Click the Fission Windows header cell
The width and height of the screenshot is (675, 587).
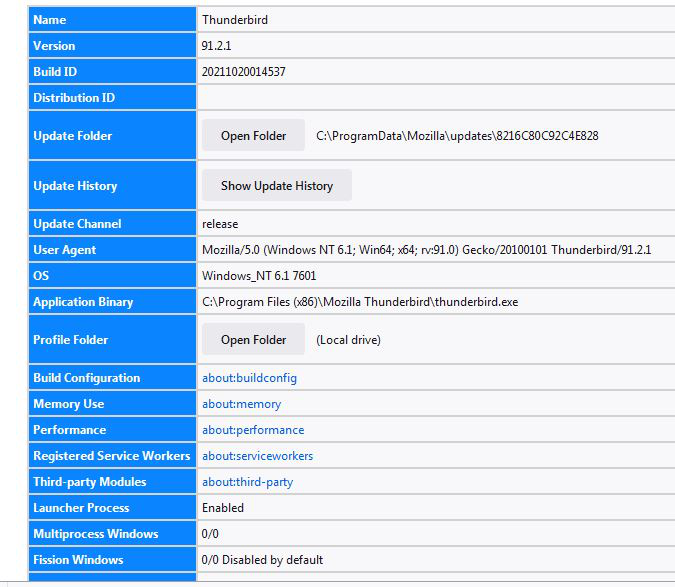tap(112, 559)
